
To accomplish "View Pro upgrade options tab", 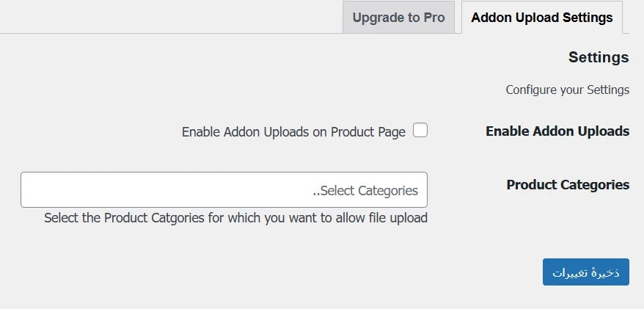I will 398,18.
